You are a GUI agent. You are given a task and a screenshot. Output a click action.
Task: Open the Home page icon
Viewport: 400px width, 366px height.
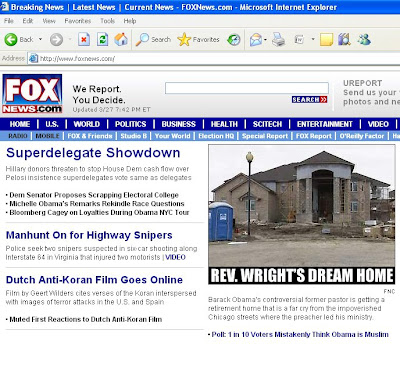121,40
